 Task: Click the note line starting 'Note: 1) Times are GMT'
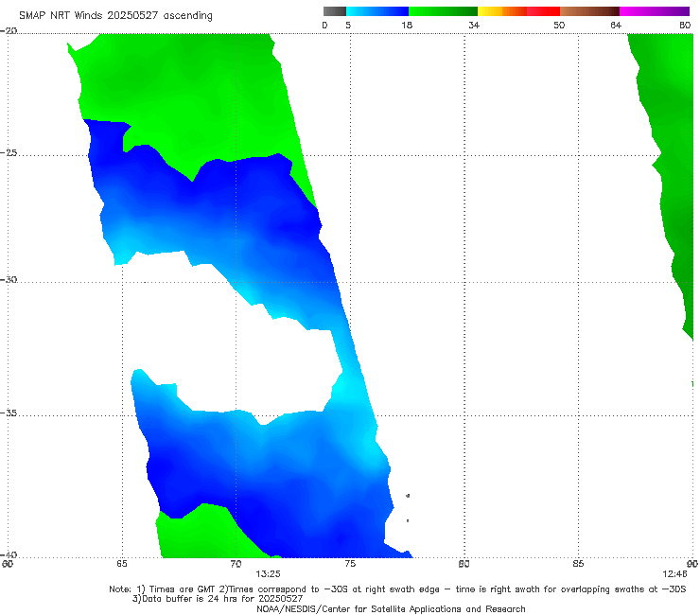397,589
